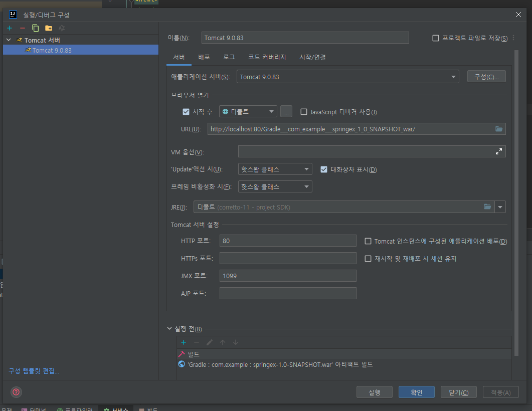Click the 구성(C)... button
This screenshot has height=411, width=532.
[486, 77]
